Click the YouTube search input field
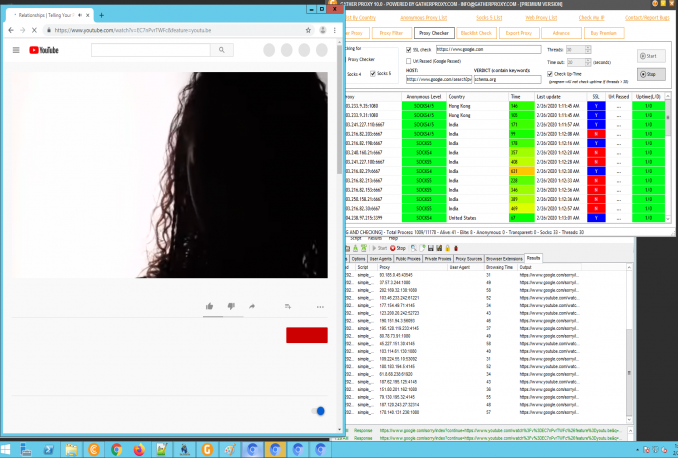Screen dimensions: 678x458 [150, 49]
